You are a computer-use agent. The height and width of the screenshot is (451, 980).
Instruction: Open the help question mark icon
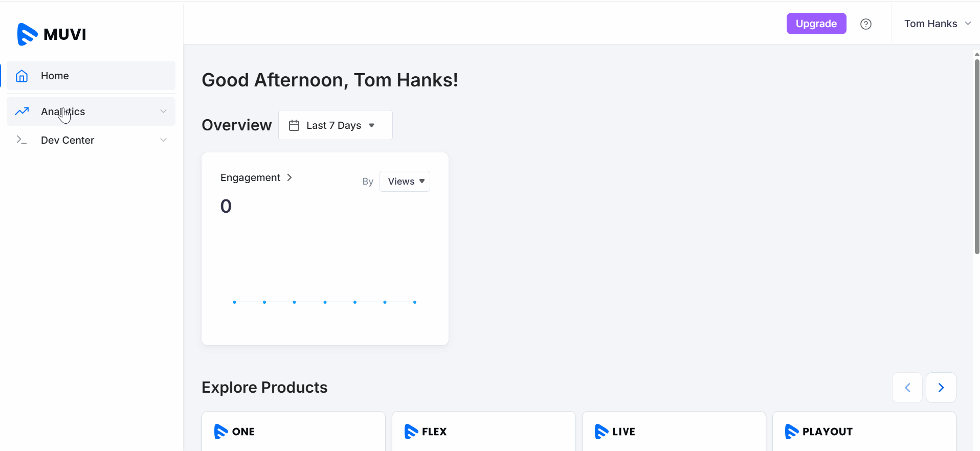pyautogui.click(x=865, y=24)
